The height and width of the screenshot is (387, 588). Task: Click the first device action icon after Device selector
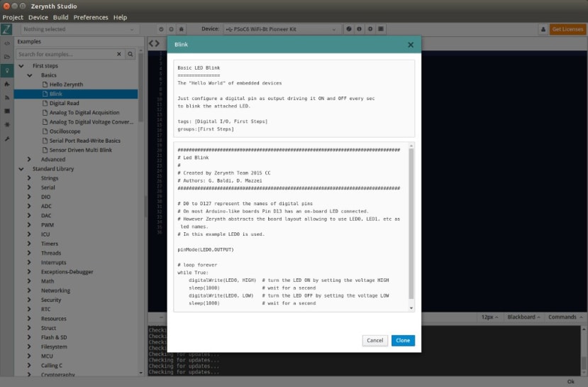click(x=349, y=29)
